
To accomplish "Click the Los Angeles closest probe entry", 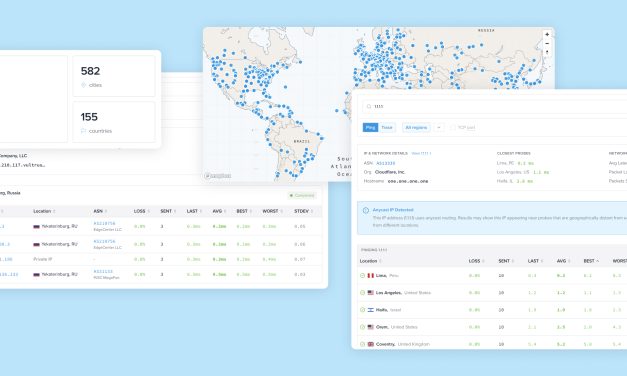I will tap(523, 172).
